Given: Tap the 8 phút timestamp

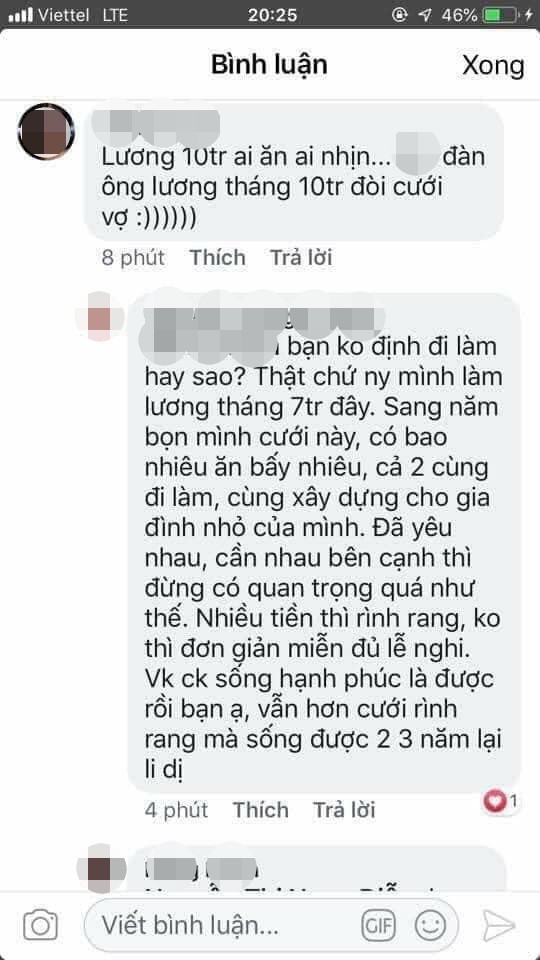Looking at the screenshot, I should [133, 258].
